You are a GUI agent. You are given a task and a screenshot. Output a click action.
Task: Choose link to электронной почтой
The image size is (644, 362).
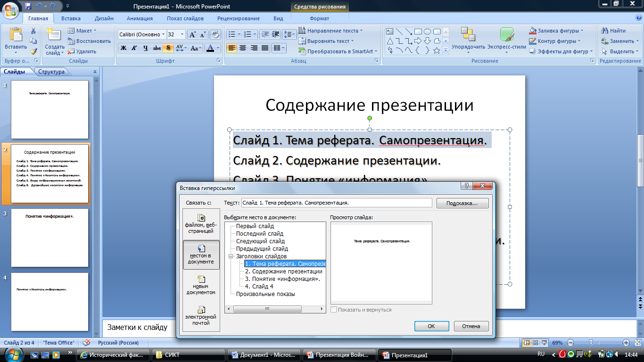[x=201, y=316]
